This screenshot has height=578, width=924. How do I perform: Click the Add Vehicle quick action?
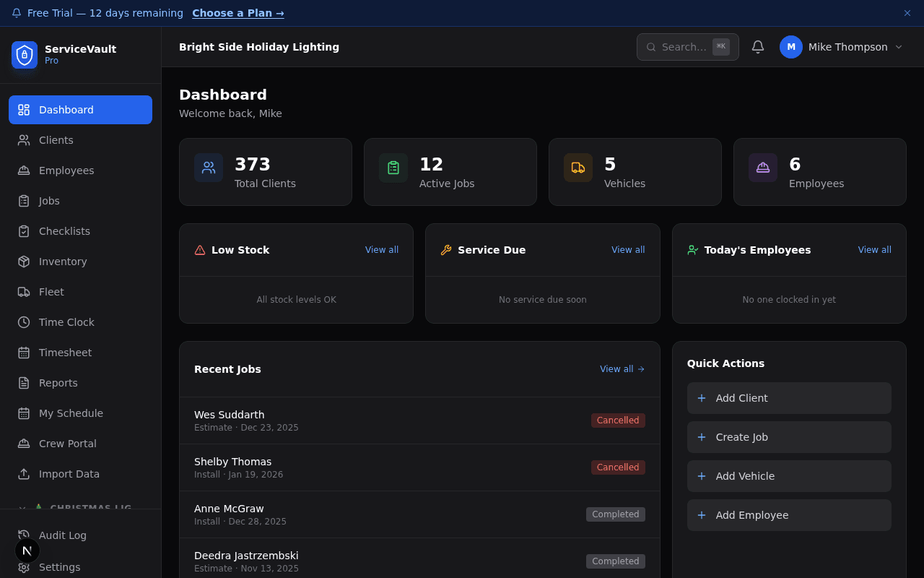pos(788,476)
